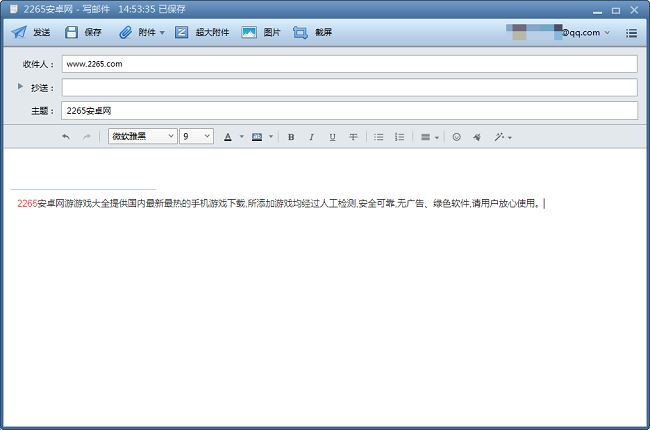Viewport: 650px width, 430px height.
Task: Open the 附件 attachment dropdown
Action: (x=142, y=32)
